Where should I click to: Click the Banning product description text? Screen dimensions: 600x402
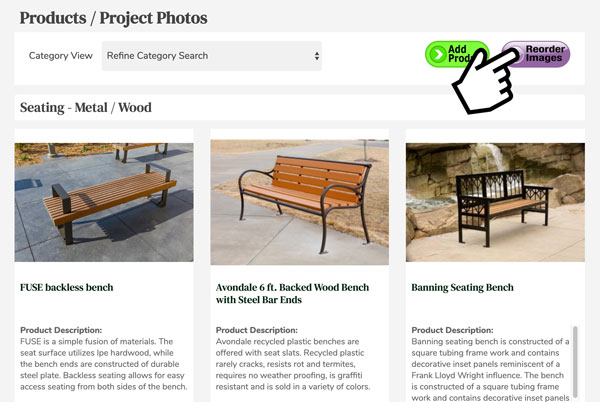click(491, 369)
